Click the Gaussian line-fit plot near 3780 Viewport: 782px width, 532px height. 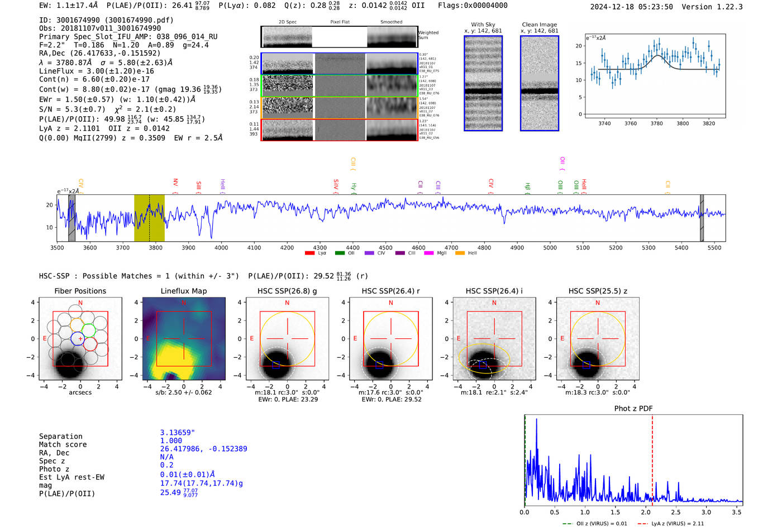pos(655,76)
